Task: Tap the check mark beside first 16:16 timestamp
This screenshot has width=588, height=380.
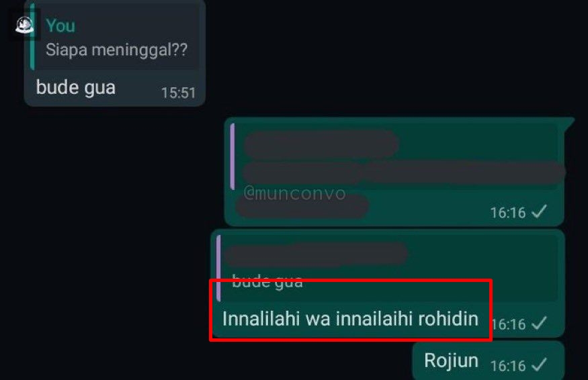Action: click(x=539, y=211)
